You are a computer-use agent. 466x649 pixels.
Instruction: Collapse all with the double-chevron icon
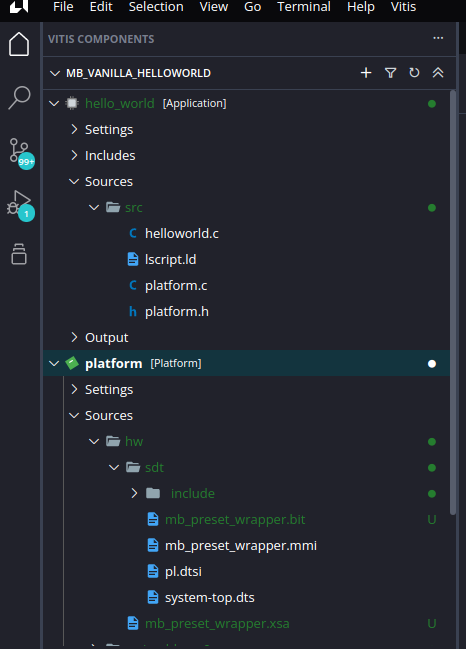(438, 73)
